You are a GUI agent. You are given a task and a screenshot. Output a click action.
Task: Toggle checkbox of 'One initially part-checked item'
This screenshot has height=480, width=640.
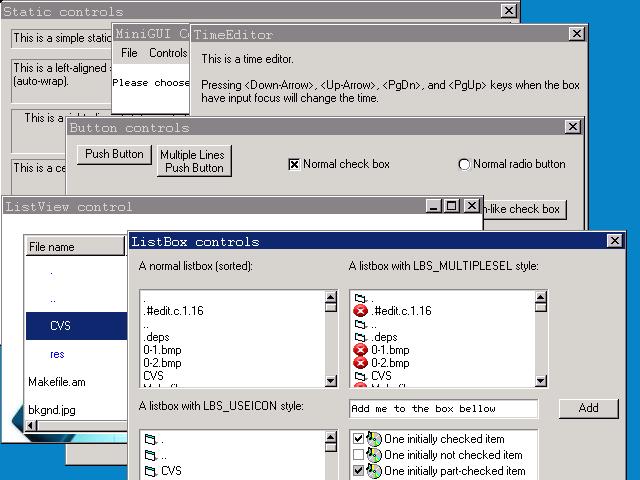[x=359, y=471]
